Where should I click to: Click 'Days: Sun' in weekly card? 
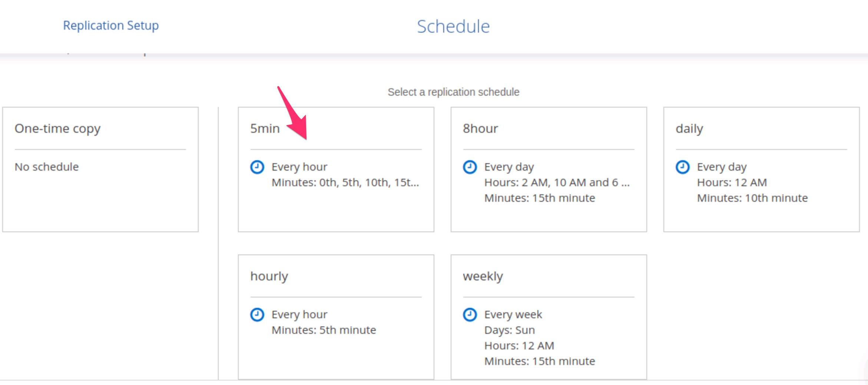(509, 330)
